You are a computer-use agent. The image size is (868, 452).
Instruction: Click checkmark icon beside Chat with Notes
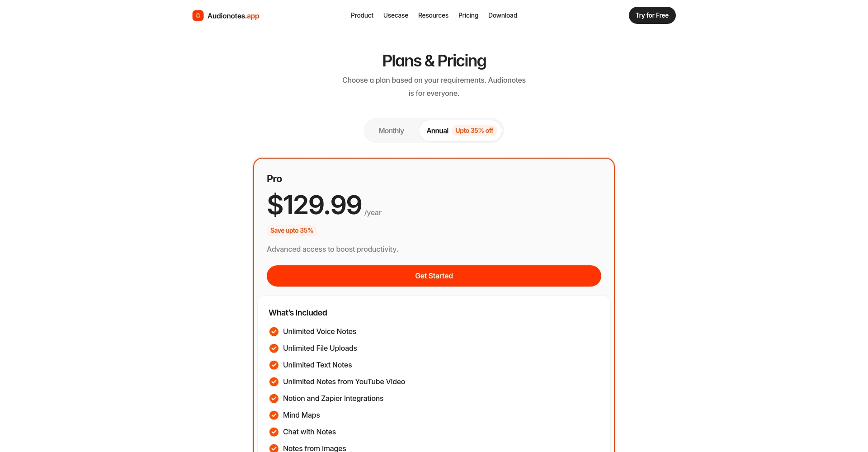[x=274, y=432]
